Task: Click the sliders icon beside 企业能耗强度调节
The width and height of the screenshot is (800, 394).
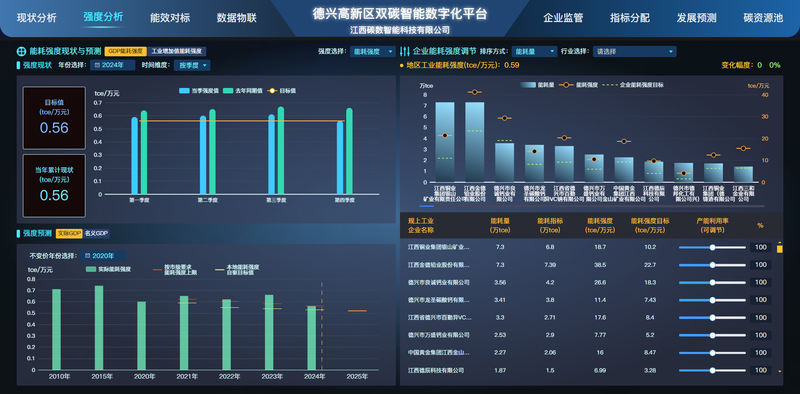Action: tap(405, 52)
